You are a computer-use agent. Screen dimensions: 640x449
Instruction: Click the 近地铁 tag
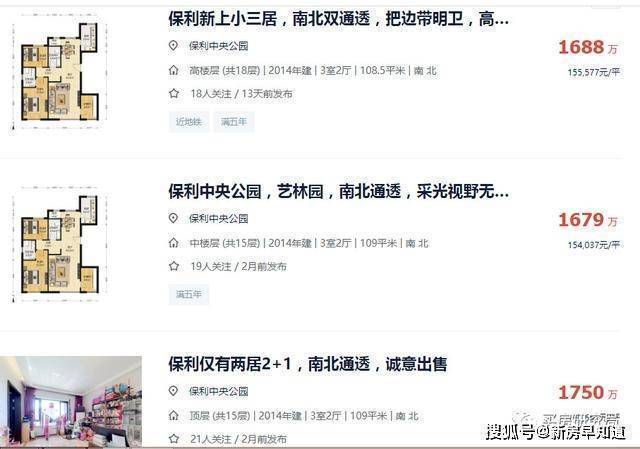(x=189, y=122)
